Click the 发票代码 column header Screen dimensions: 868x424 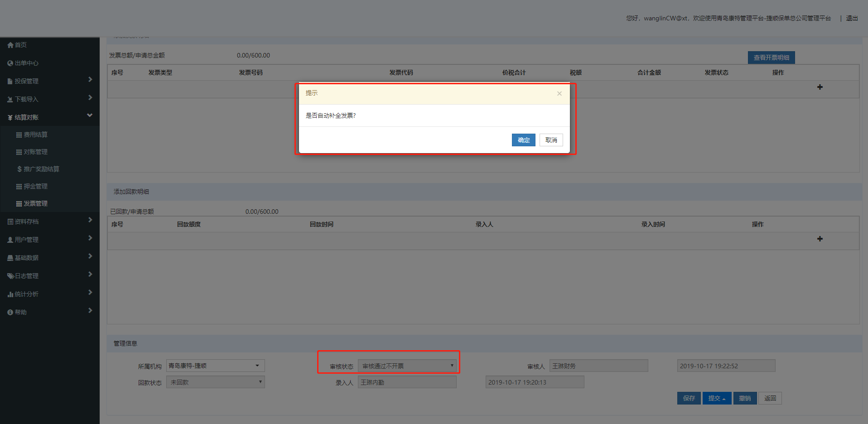401,72
